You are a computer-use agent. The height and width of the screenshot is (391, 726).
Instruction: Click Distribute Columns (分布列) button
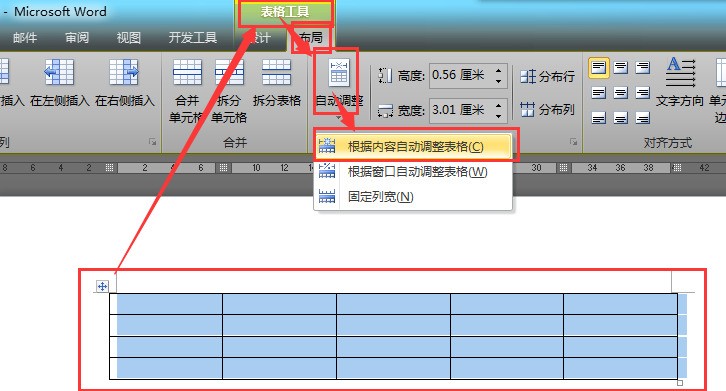(x=547, y=110)
